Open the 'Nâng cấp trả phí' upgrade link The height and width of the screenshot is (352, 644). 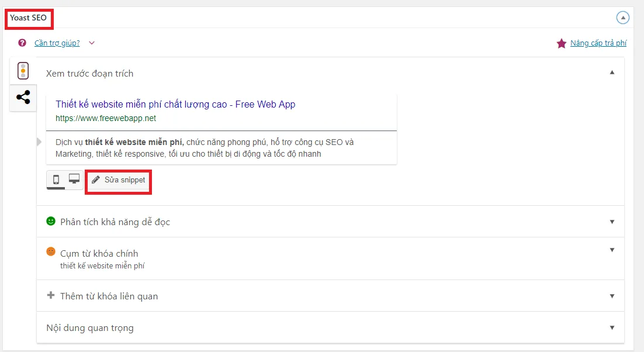(598, 43)
